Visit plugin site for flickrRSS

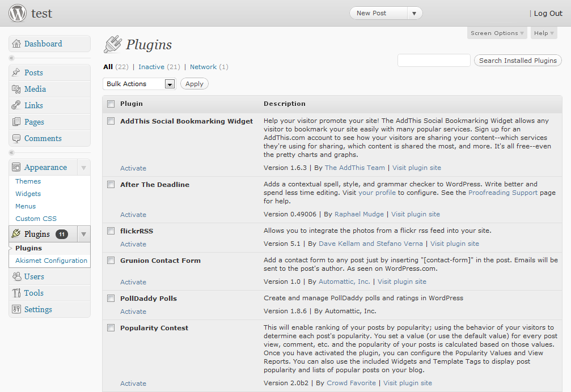tap(455, 244)
